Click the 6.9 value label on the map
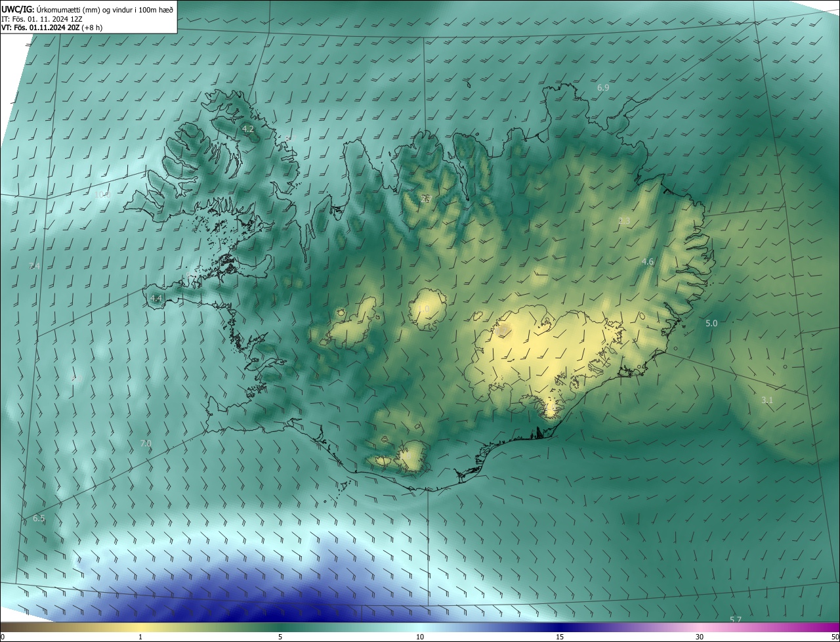 (603, 87)
